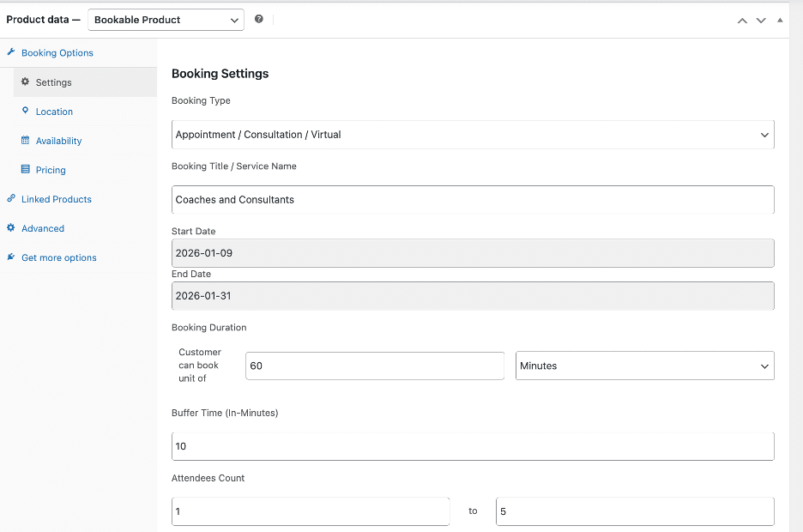Click the map pin icon beside Location
The image size is (803, 532).
coord(25,111)
